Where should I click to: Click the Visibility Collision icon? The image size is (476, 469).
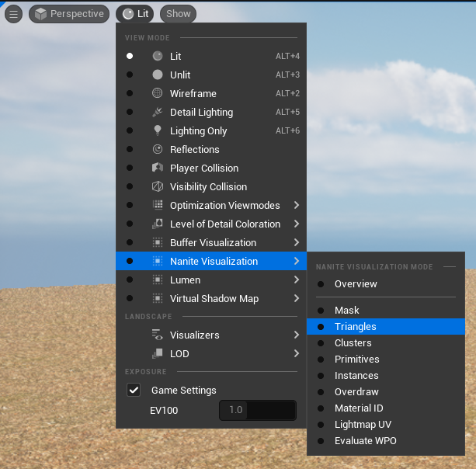158,186
